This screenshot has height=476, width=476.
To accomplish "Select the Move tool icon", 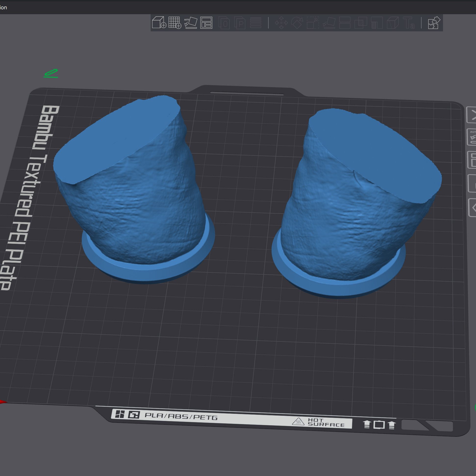I will [x=281, y=23].
